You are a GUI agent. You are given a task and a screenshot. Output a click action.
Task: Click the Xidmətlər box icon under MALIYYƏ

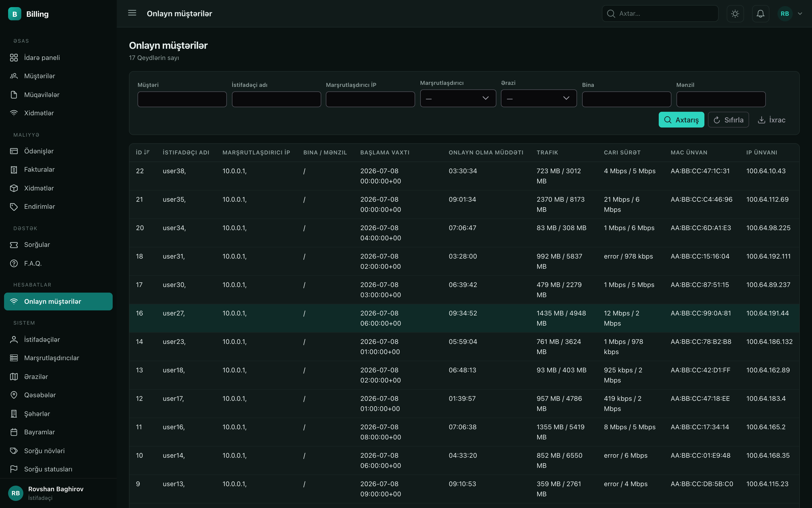[x=14, y=188]
